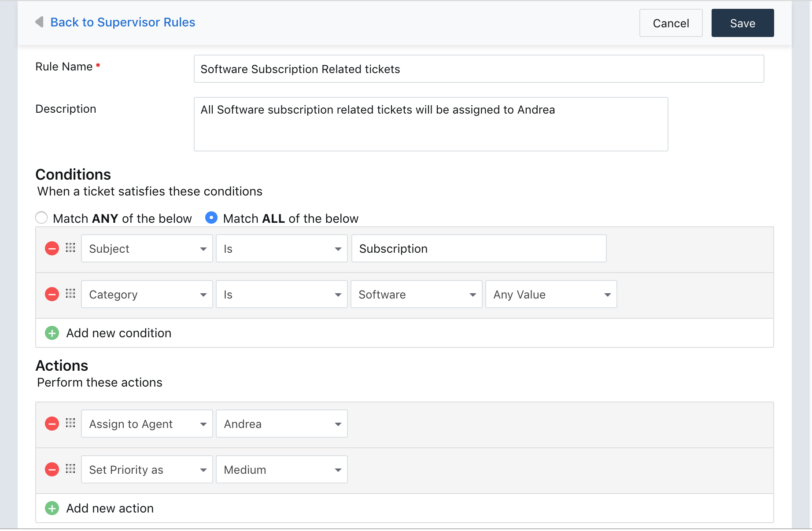The height and width of the screenshot is (531, 812).
Task: Click the back arrow icon at top
Action: click(40, 22)
